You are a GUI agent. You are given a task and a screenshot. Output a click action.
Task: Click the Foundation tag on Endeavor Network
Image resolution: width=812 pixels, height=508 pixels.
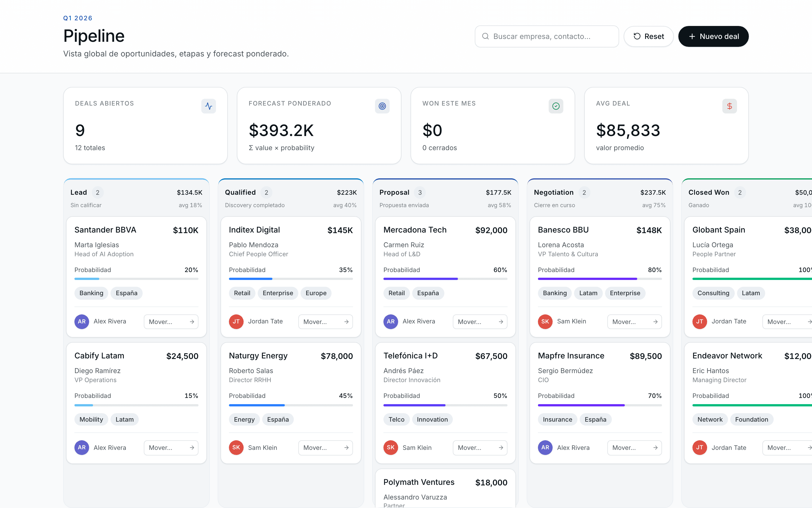[752, 419]
